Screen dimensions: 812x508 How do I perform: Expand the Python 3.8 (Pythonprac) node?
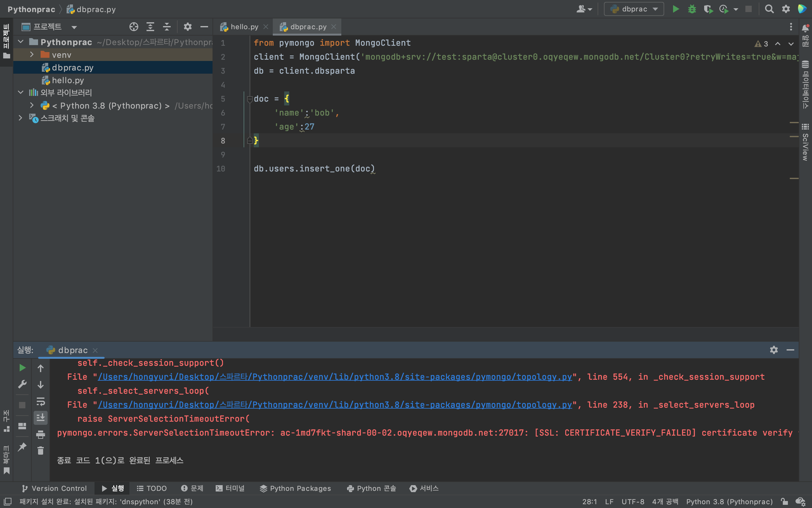(x=32, y=105)
